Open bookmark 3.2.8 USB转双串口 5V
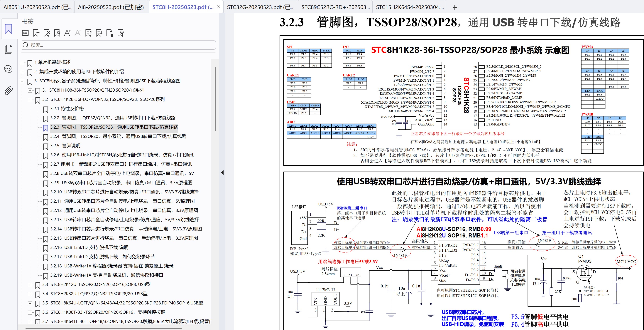Viewport: 644px width, 330px height. click(122, 173)
